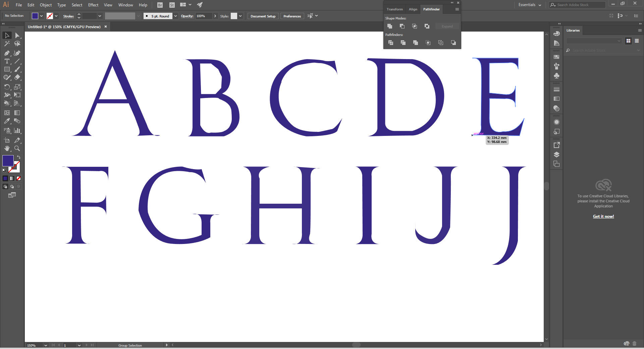Select the Rotate tool
The width and height of the screenshot is (644, 349).
pos(7,87)
